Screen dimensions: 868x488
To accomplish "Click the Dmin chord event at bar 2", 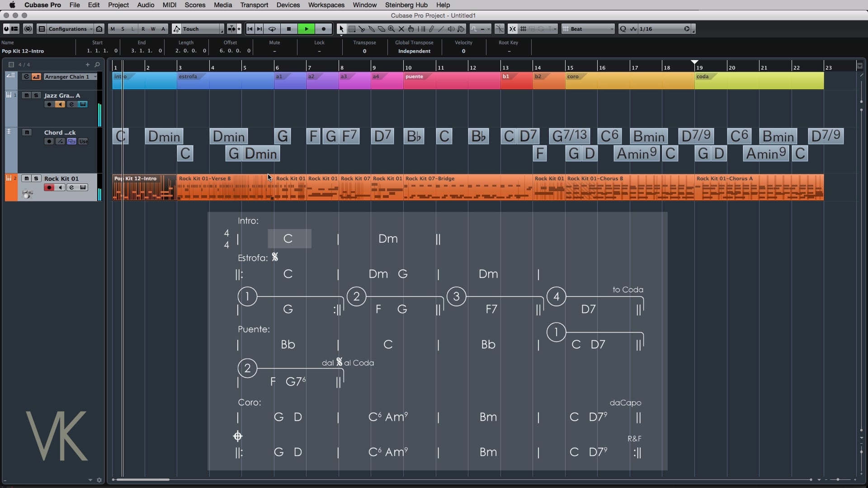I will (x=164, y=136).
